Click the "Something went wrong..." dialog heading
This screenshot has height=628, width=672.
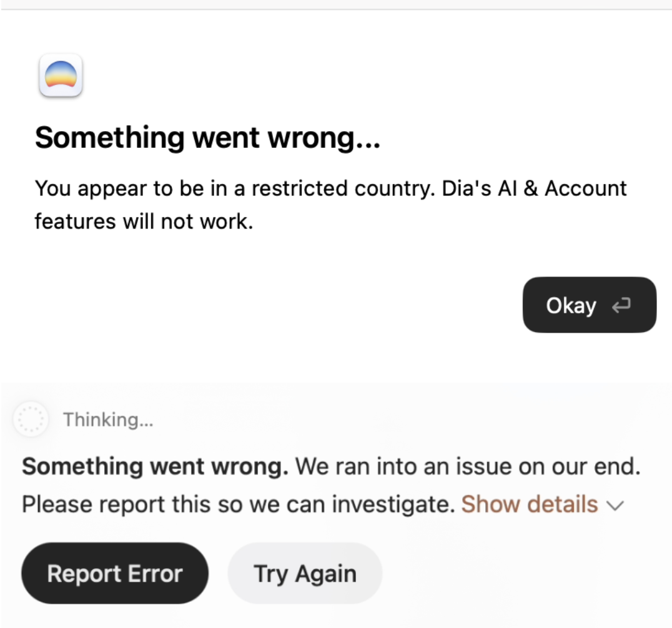207,137
